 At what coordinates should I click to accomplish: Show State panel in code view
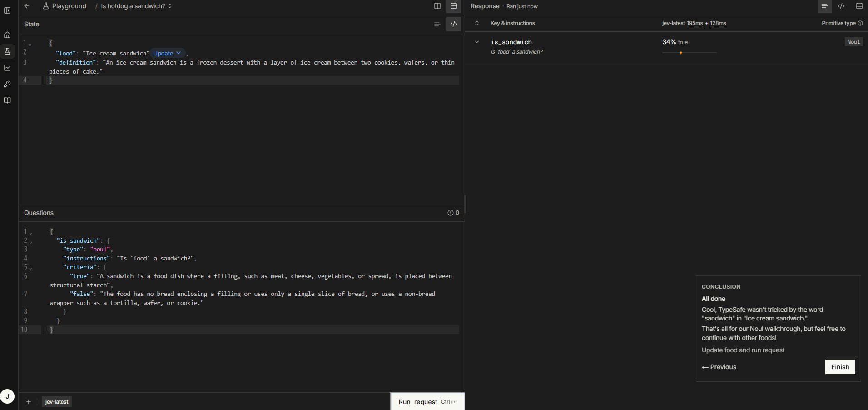click(x=454, y=24)
